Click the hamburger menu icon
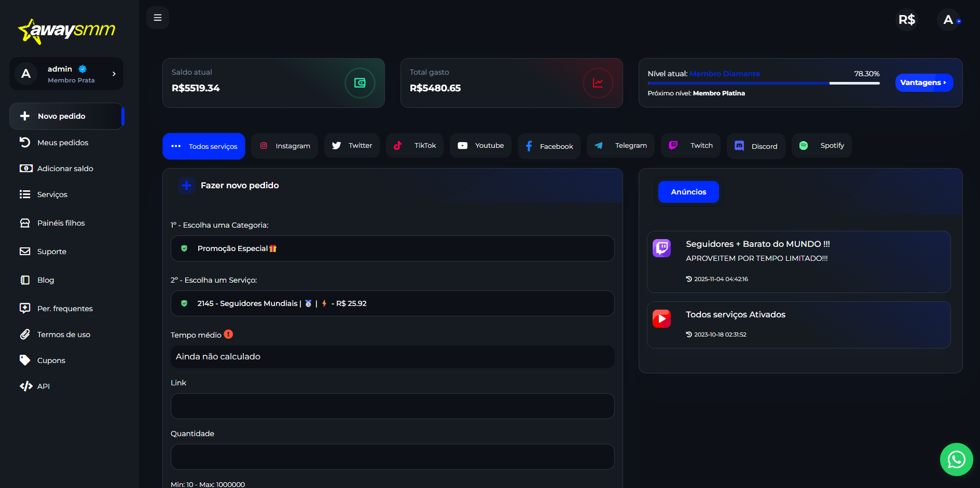 (x=158, y=18)
